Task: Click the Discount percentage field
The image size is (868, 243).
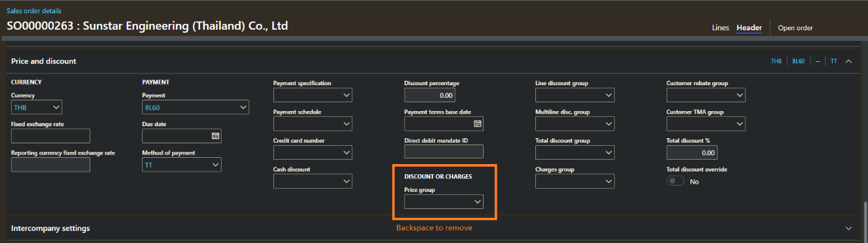Action: (430, 95)
